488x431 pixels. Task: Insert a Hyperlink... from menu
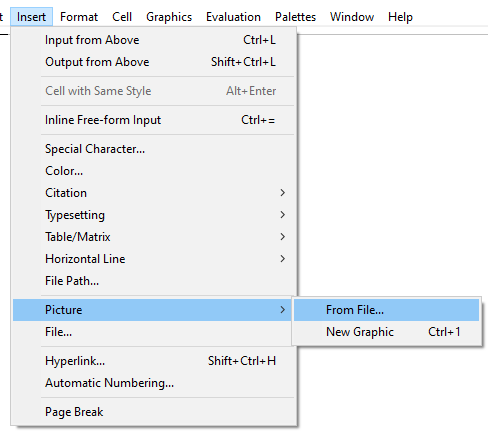pyautogui.click(x=154, y=361)
